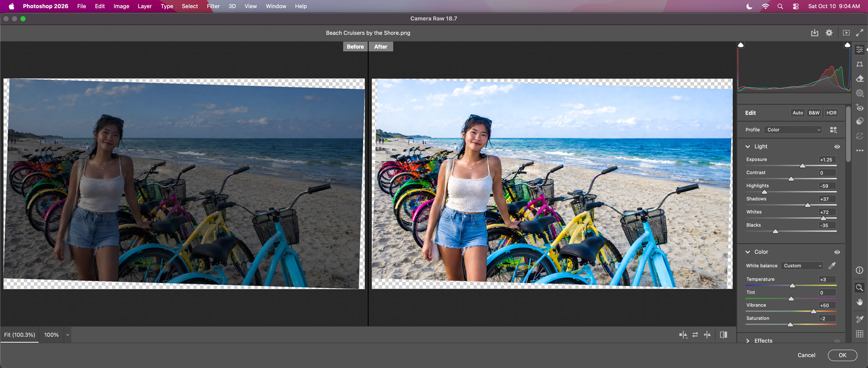Pick white balance with the eyedropper
This screenshot has height=368, width=868.
coord(832,265)
